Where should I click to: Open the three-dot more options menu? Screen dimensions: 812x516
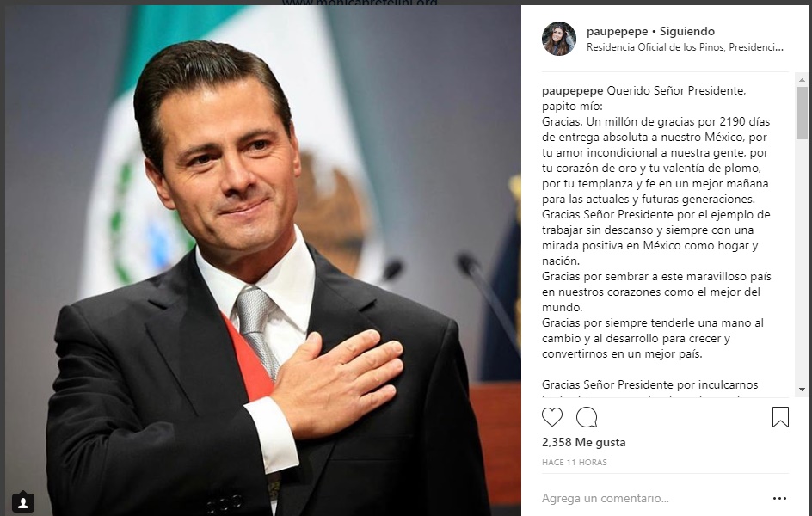click(779, 499)
